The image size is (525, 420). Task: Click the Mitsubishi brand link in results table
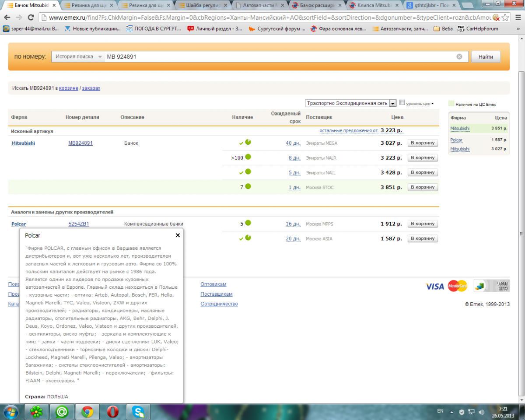[x=23, y=143]
